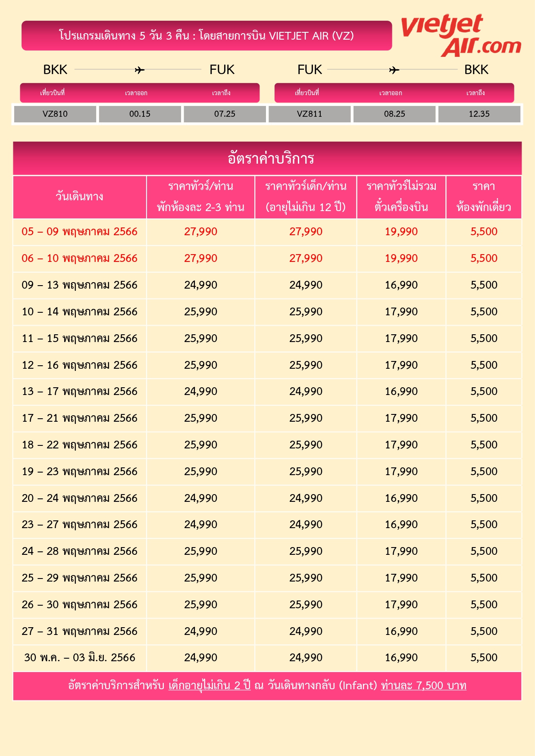This screenshot has height=756, width=535.
Task: Click the วันเดินทาง column header
Action: [x=80, y=197]
